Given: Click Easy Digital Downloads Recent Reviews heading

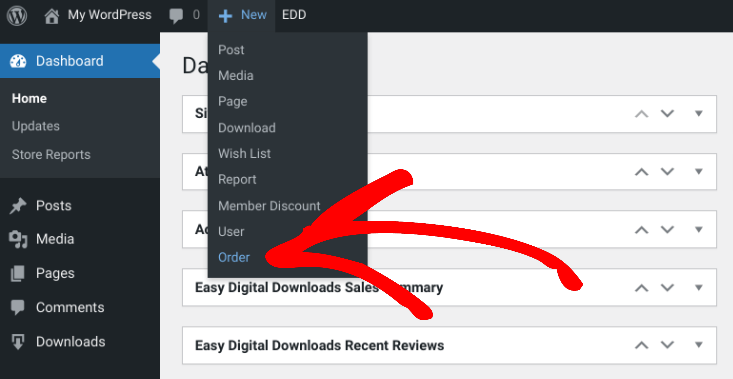Looking at the screenshot, I should 319,346.
